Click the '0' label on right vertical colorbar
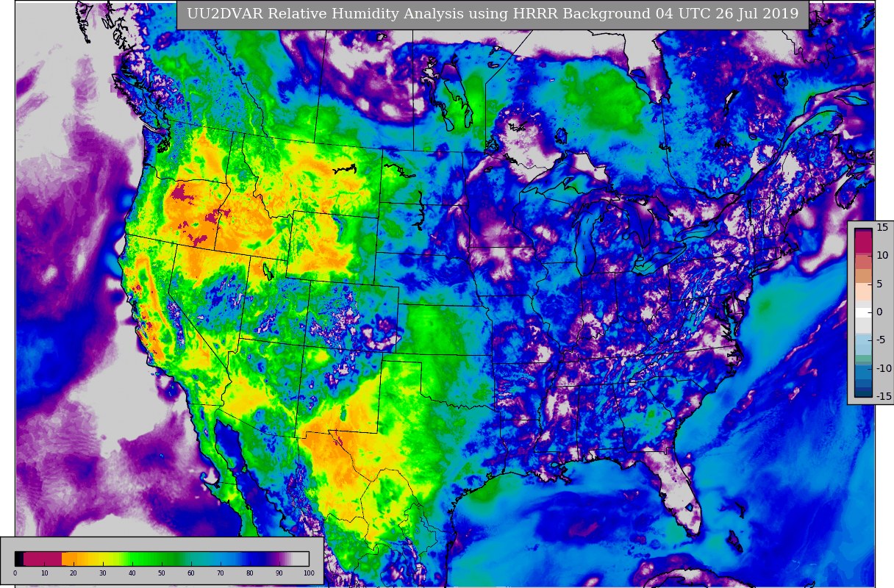Viewport: 894px width, 588px height. [879, 312]
